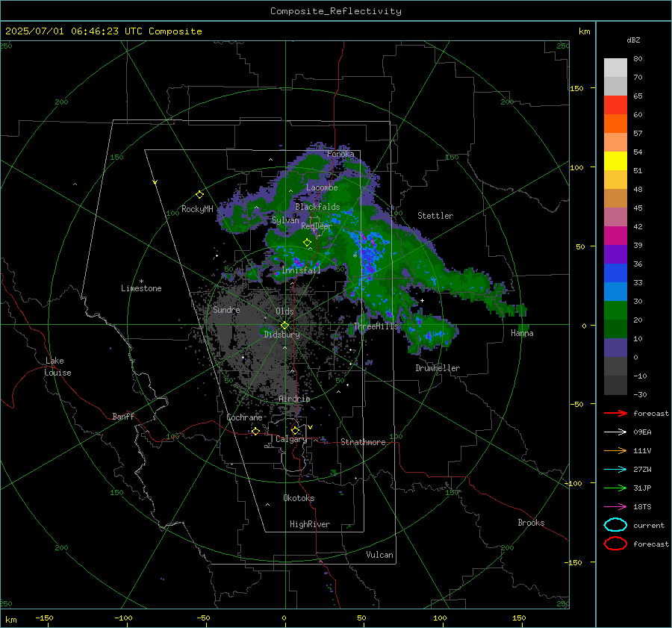Click the Ponoka city label
Screen dimensions: 672x628
(340, 154)
